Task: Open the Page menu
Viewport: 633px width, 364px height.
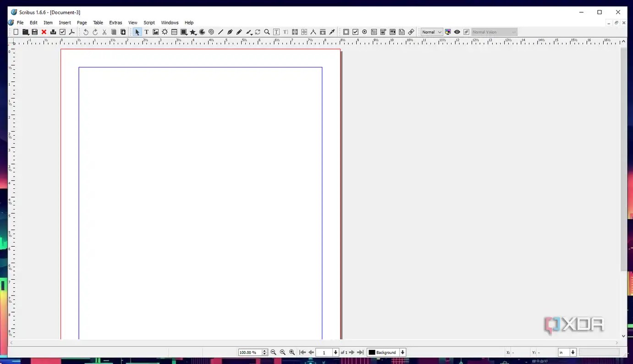Action: [82, 22]
